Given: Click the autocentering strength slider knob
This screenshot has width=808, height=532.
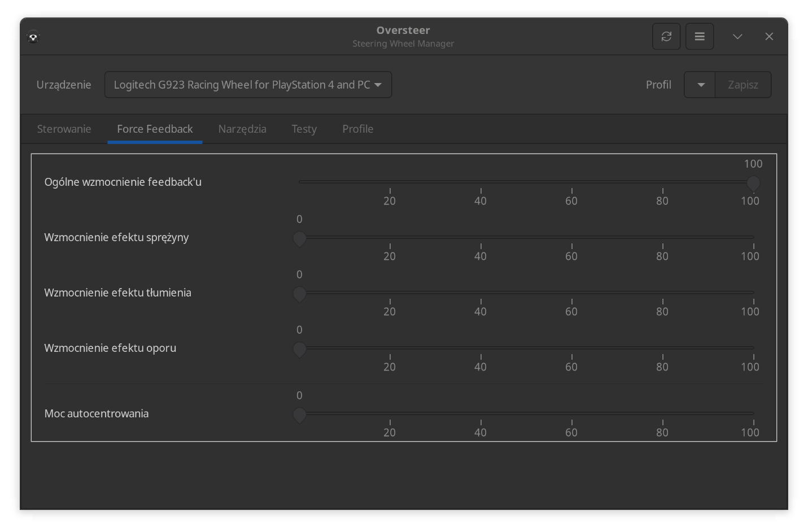Looking at the screenshot, I should pos(299,414).
